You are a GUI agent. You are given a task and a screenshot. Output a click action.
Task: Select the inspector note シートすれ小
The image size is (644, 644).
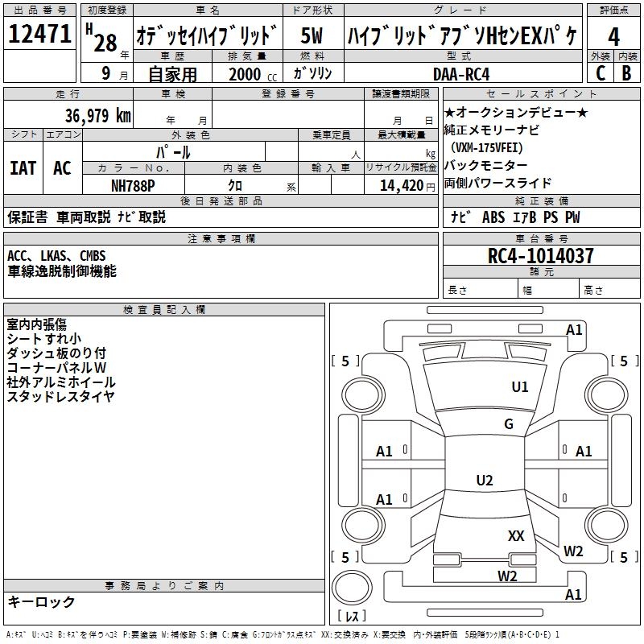click(x=44, y=339)
